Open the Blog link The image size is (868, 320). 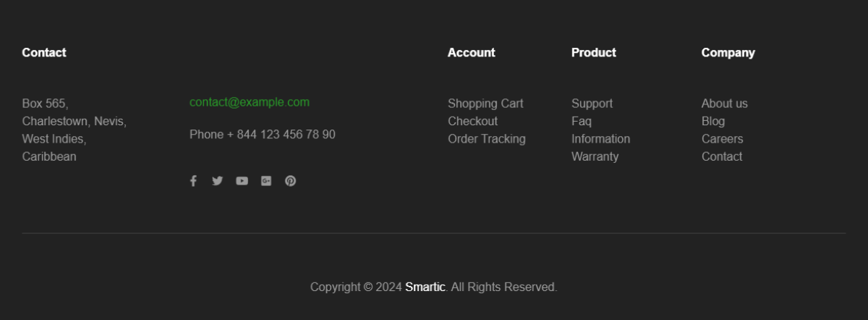[712, 121]
